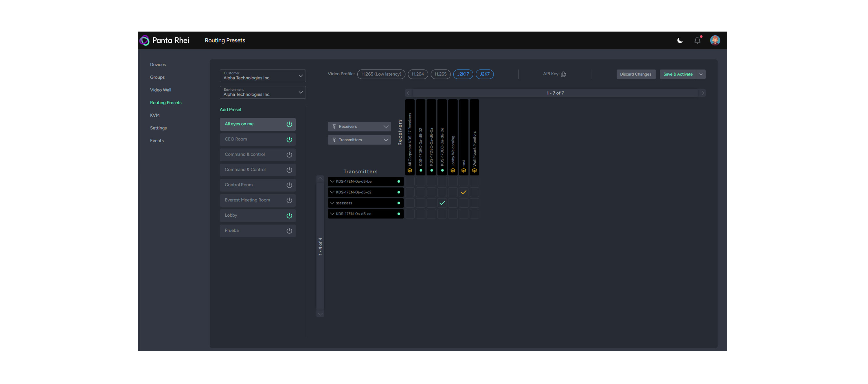
Task: Click the user avatar icon
Action: tap(715, 41)
